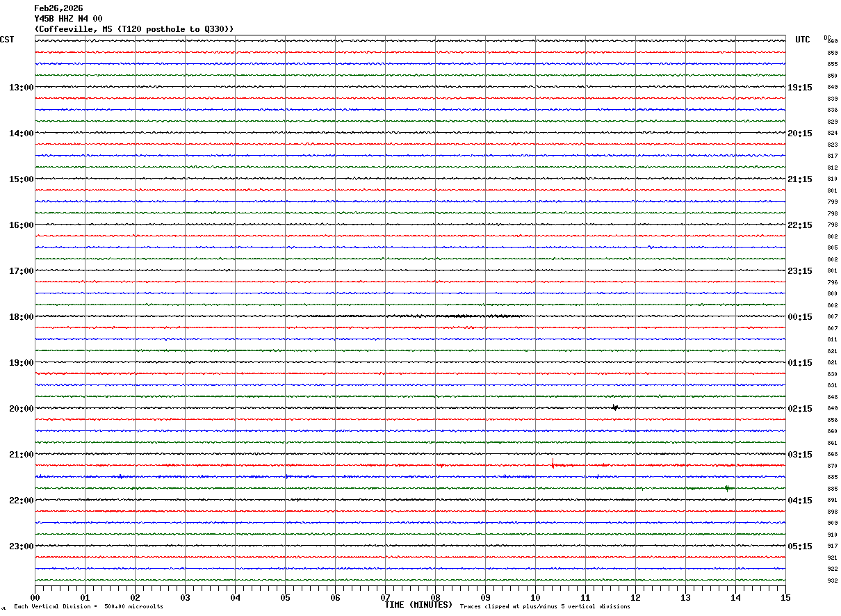
Task: Click the 19:15 UTC time label
Action: point(800,88)
